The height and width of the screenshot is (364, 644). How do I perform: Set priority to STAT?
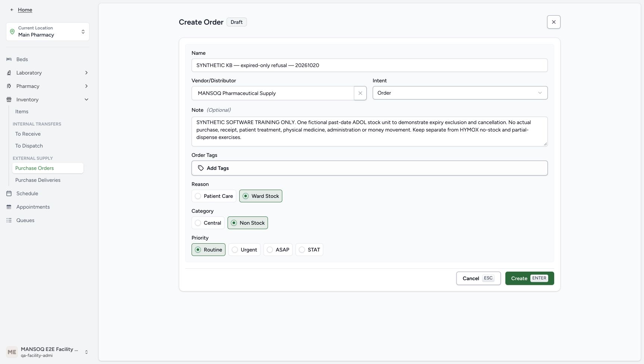pyautogui.click(x=309, y=250)
